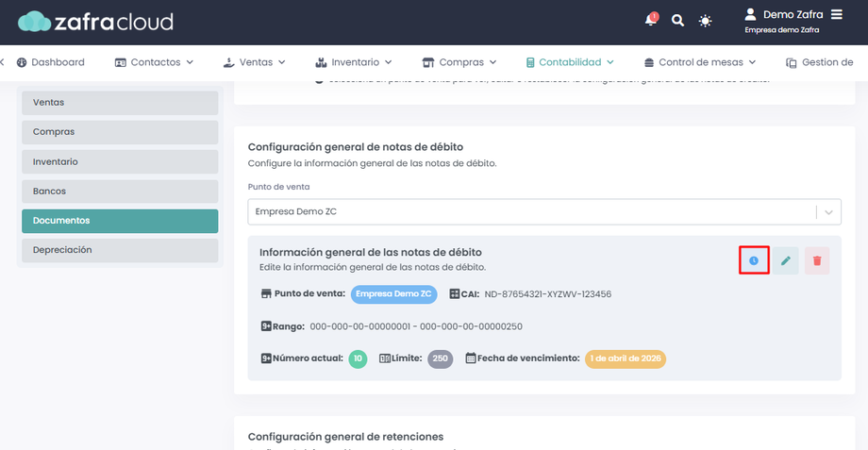Click heading Configuración general de notas de débito
The width and height of the screenshot is (868, 450).
356,147
